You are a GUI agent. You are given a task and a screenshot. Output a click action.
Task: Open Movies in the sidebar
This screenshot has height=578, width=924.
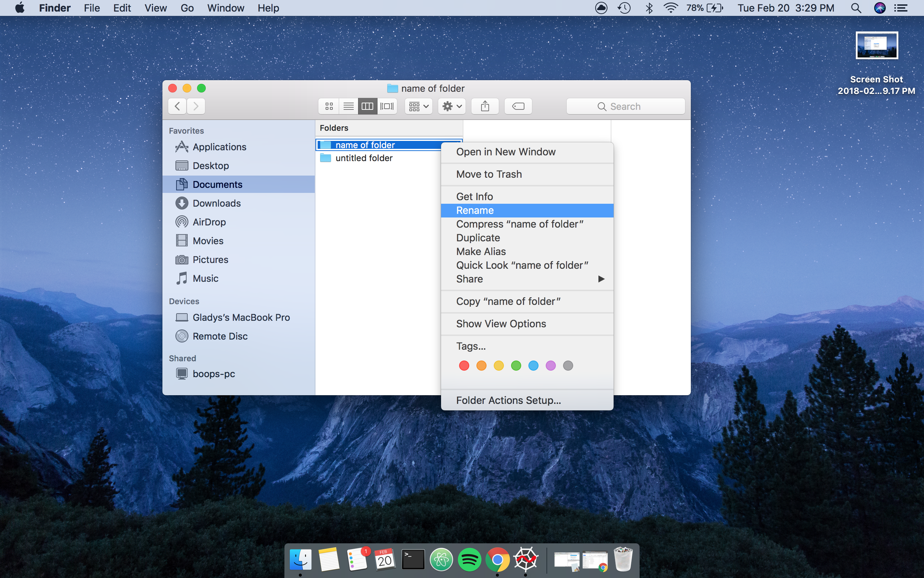(x=239, y=241)
